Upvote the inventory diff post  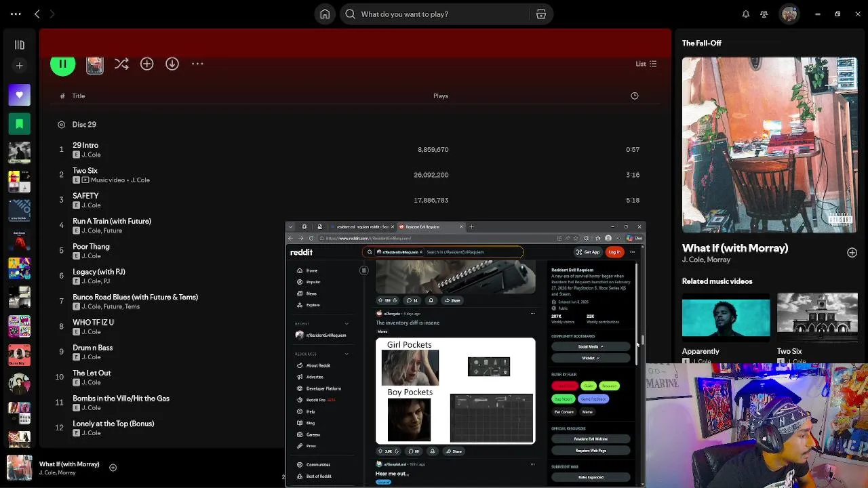380,451
